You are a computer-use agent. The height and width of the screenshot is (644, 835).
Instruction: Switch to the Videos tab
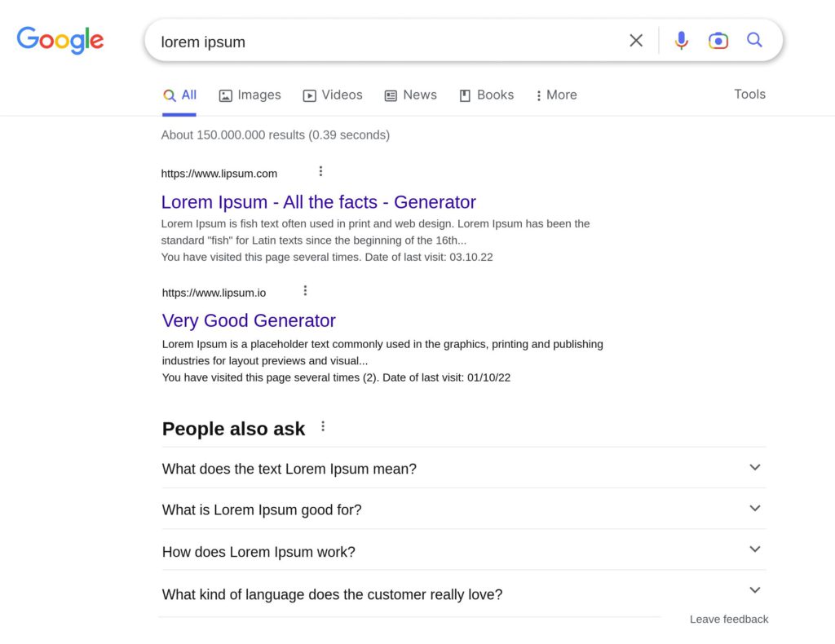pyautogui.click(x=333, y=95)
